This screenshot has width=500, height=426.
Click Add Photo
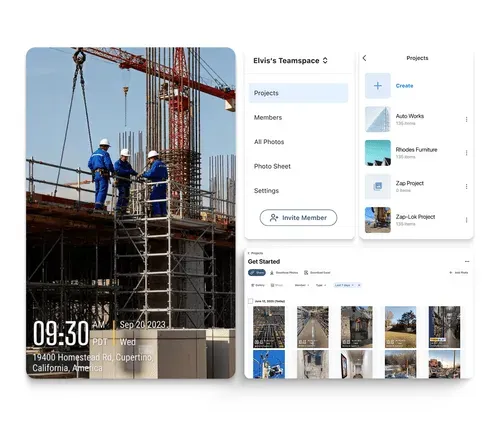point(459,273)
